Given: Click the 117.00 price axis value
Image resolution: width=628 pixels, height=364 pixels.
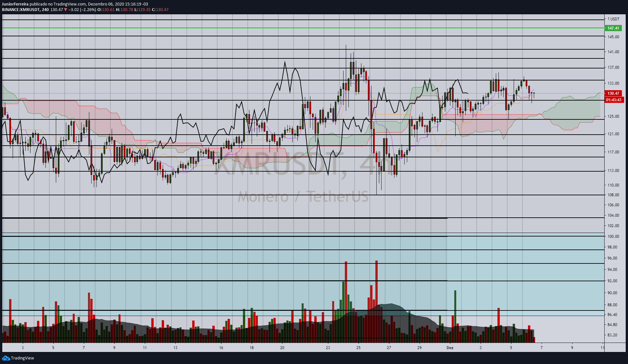Looking at the screenshot, I should click(613, 152).
